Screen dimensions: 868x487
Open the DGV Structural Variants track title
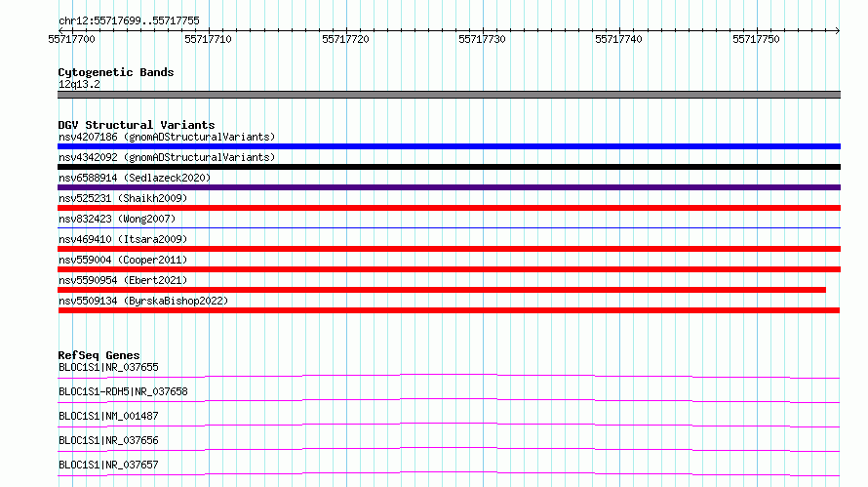click(x=137, y=125)
